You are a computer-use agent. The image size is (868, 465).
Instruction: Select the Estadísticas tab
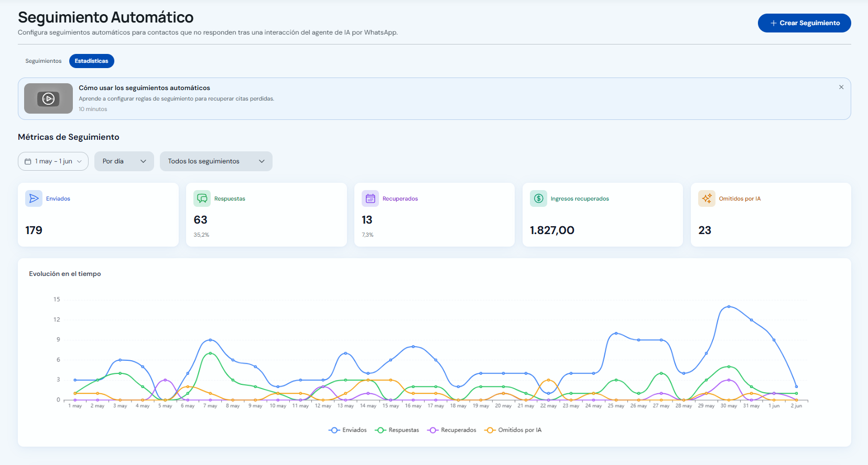(x=92, y=61)
